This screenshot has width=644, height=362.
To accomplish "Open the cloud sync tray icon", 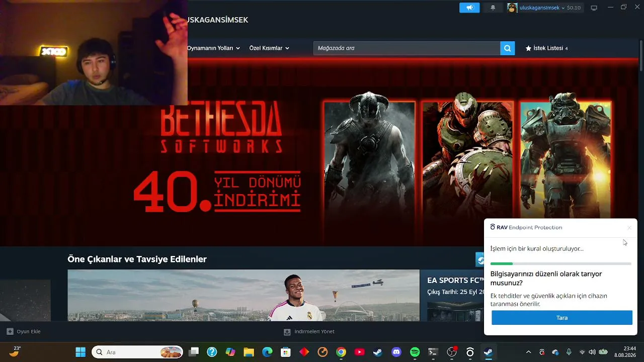I will (555, 352).
